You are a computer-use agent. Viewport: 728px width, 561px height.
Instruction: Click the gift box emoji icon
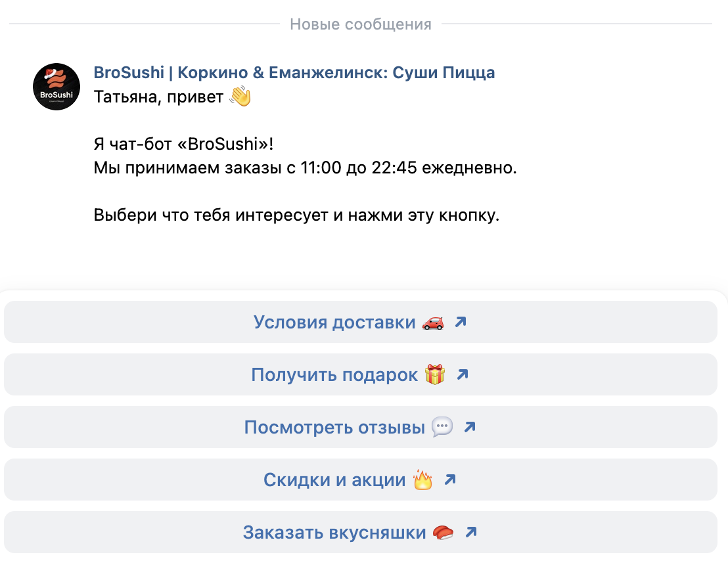click(435, 375)
